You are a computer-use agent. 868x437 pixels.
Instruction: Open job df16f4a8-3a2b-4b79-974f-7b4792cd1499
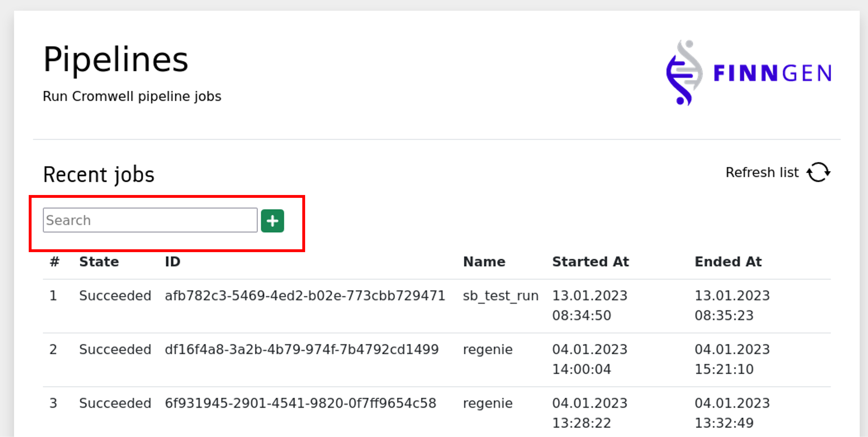tap(302, 349)
